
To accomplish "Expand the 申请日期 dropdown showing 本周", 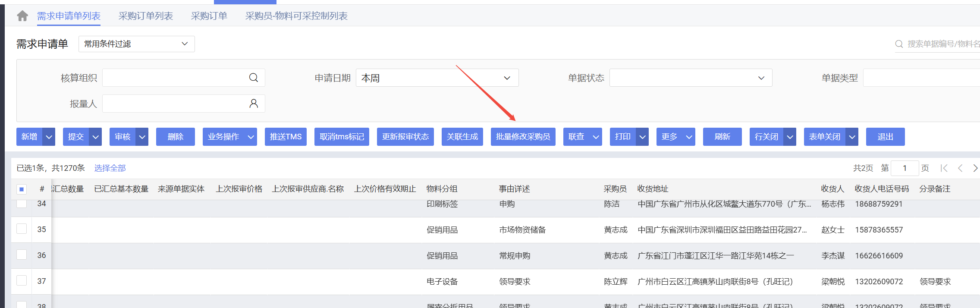I will pyautogui.click(x=437, y=78).
